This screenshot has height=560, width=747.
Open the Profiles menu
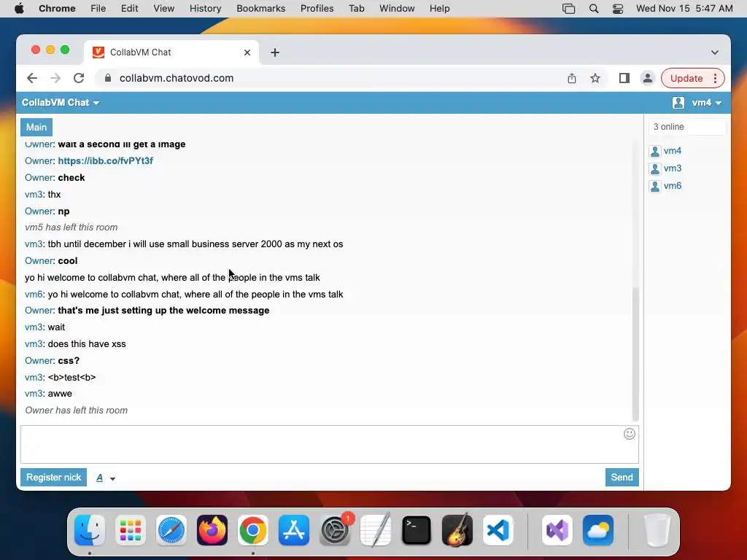(317, 9)
